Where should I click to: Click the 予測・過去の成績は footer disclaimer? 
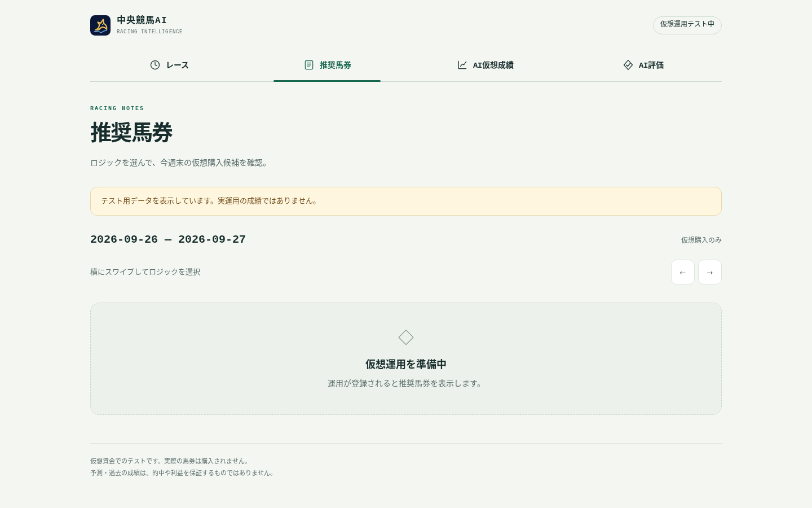[183, 473]
